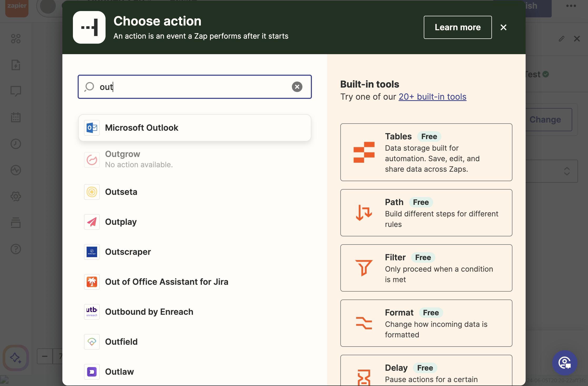
Task: Select Out of Office Assistant for Jira
Action: click(x=195, y=282)
